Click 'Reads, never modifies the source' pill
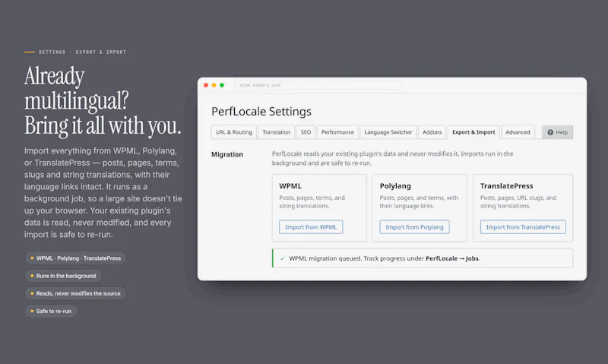Screen dimensions: 608x364 tap(75, 293)
